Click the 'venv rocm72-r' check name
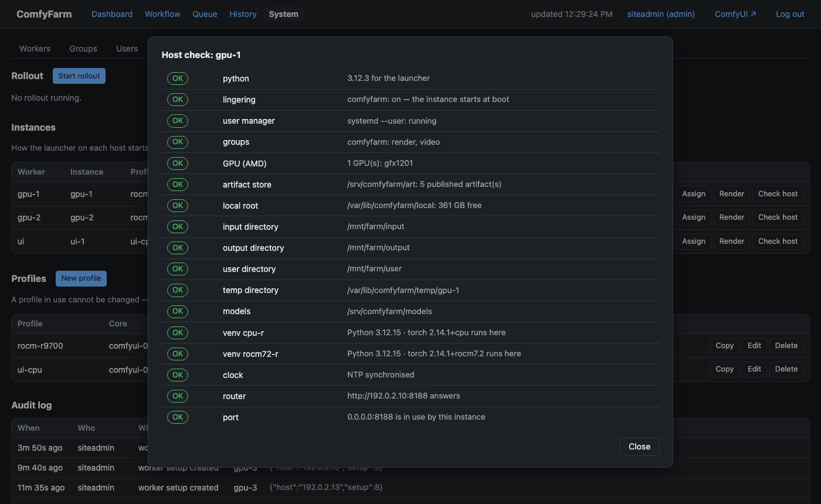 coord(250,354)
